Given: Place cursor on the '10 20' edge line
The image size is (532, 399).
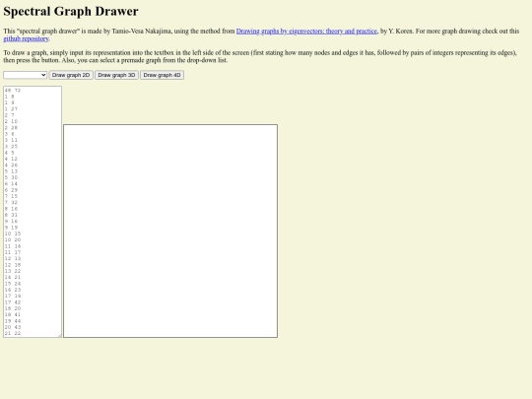Looking at the screenshot, I should 13,239.
